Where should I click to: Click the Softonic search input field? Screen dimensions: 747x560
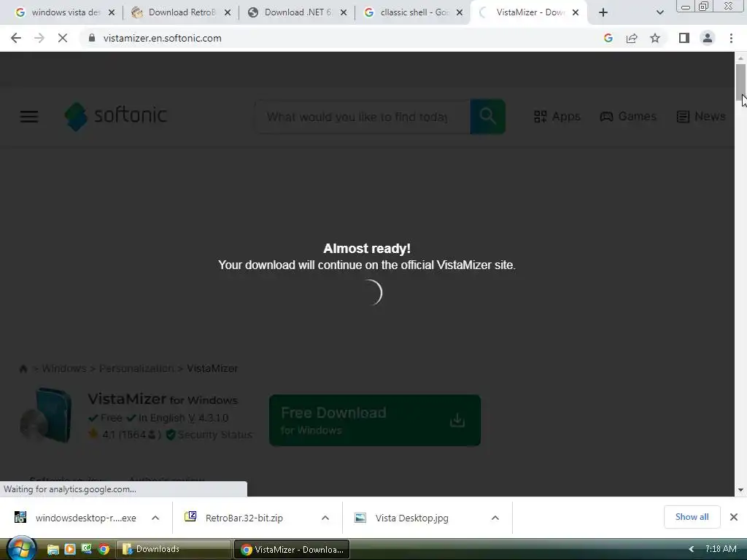[x=363, y=117]
